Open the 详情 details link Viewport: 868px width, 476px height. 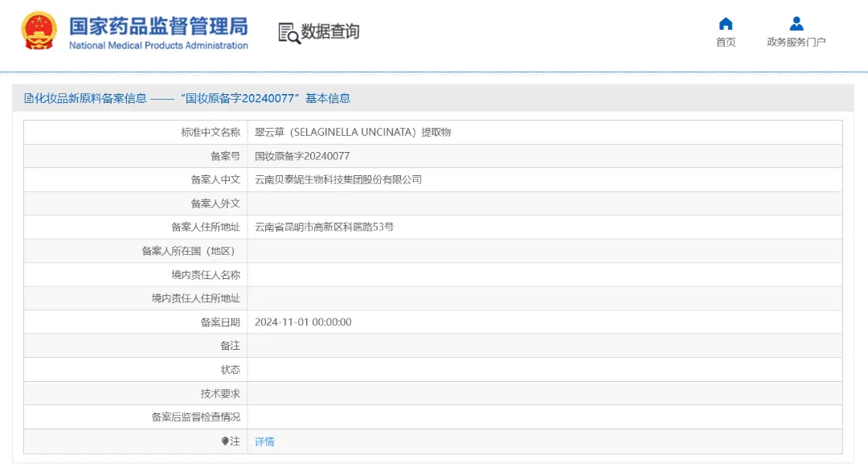point(264,441)
